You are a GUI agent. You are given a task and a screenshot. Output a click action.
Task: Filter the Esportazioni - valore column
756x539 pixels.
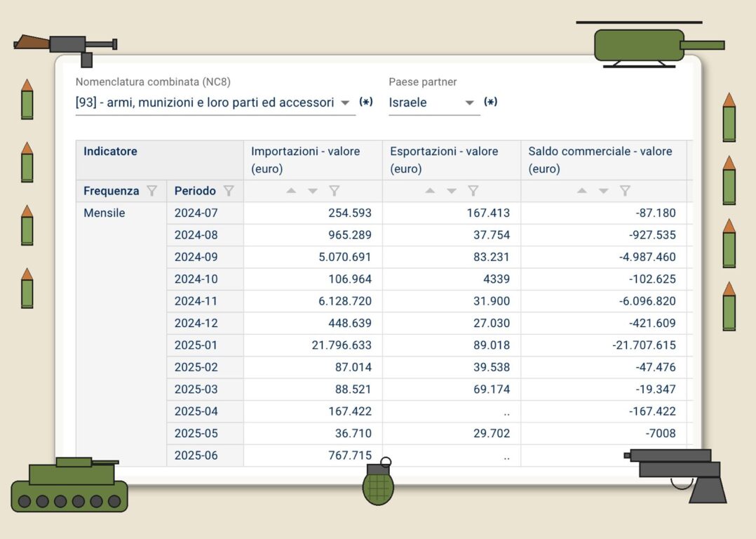click(x=473, y=191)
